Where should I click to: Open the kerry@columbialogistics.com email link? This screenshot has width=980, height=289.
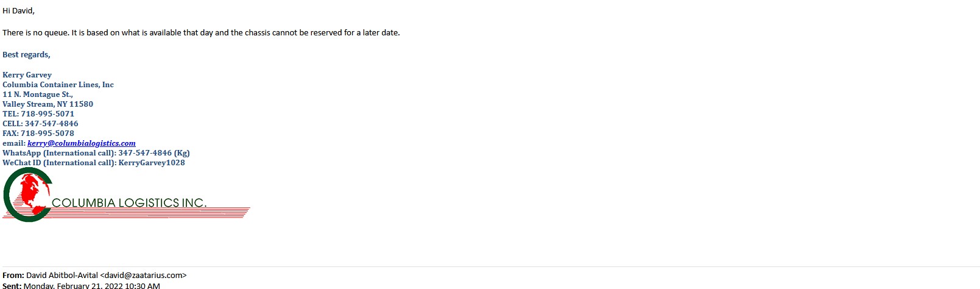(81, 143)
